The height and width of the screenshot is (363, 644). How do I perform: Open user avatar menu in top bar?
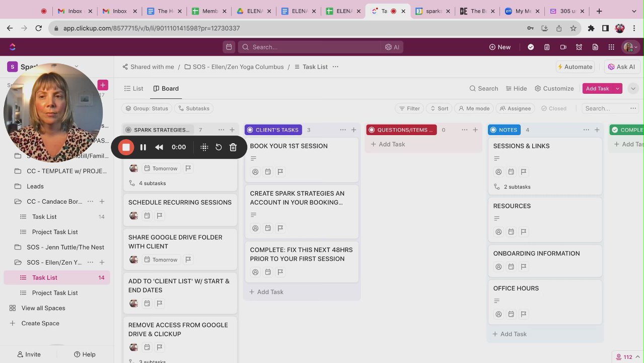click(x=631, y=47)
